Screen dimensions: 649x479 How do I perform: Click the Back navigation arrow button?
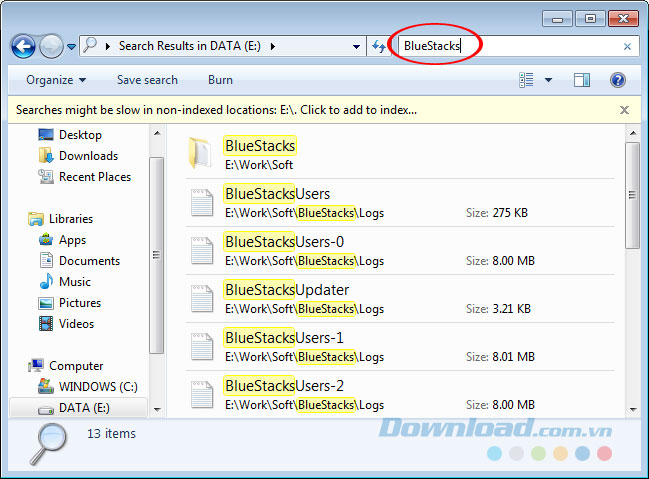click(23, 46)
